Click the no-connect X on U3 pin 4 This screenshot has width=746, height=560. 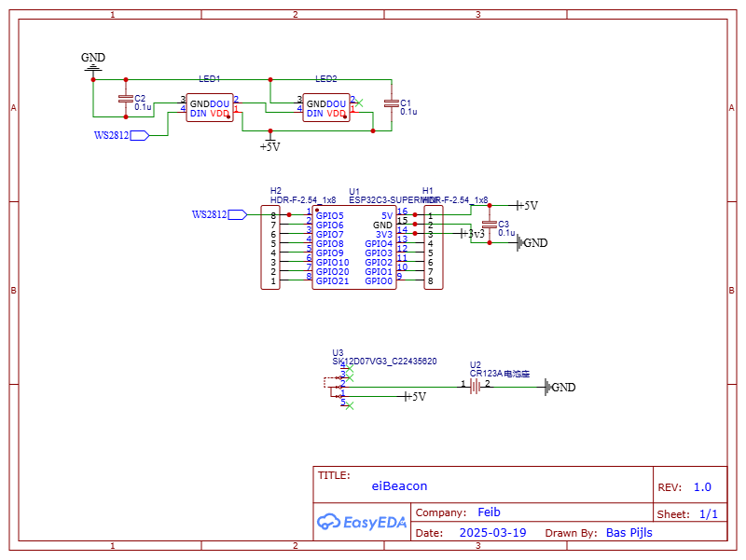(x=350, y=369)
